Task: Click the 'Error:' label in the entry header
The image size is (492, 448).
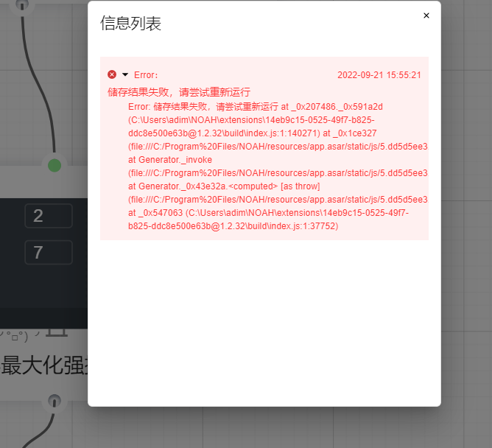Action: coord(146,75)
